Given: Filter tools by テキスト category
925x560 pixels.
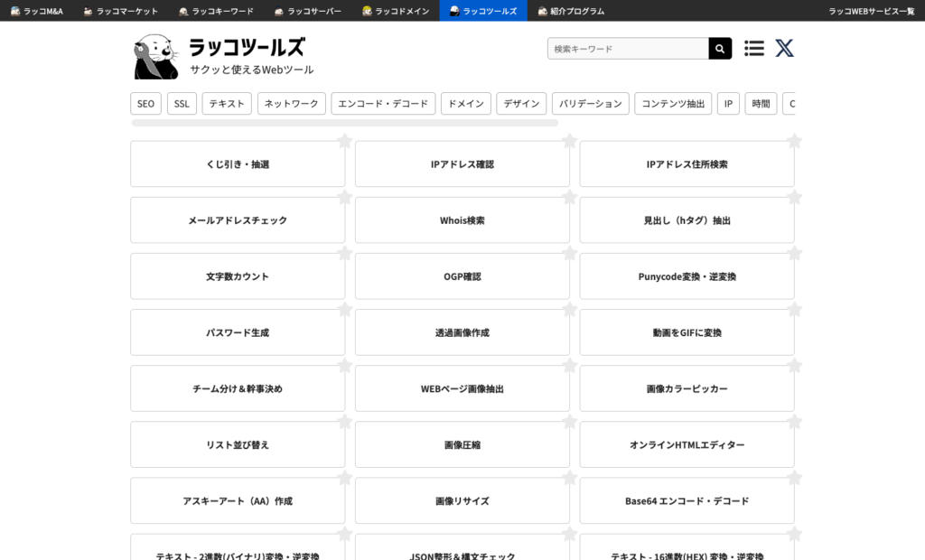Looking at the screenshot, I should pos(227,103).
